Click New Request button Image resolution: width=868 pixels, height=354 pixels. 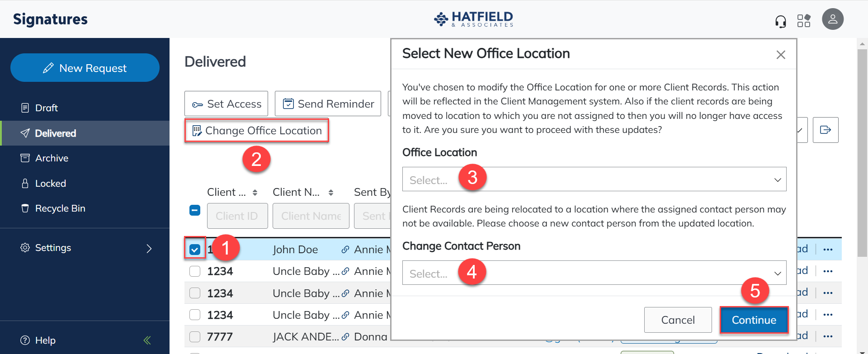tap(85, 68)
